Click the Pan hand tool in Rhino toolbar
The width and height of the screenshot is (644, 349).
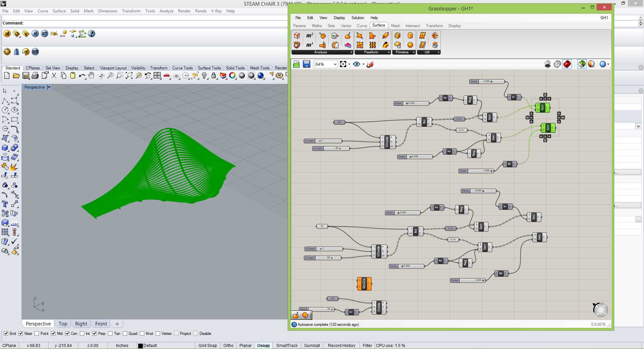pyautogui.click(x=91, y=76)
